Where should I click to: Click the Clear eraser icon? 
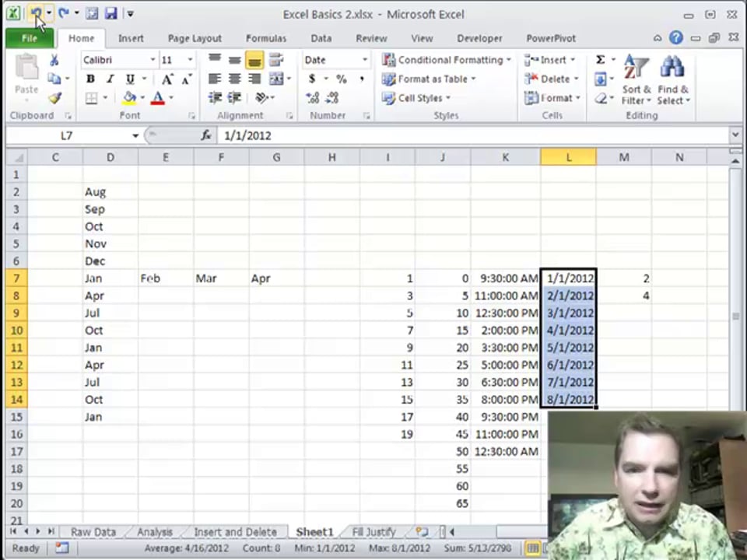[x=600, y=98]
